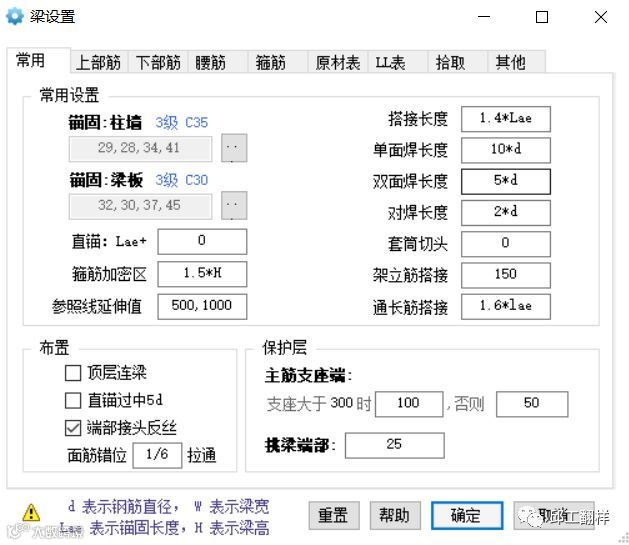Enable the 顶层连梁 checkbox
This screenshot has width=629, height=545.
(73, 373)
